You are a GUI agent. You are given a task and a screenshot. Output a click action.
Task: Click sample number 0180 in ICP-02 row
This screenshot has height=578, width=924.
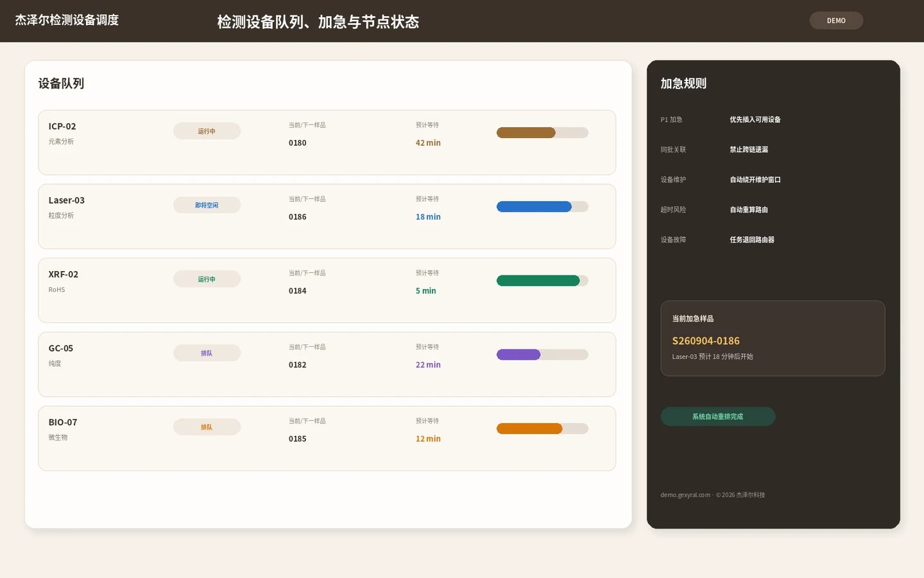click(x=298, y=143)
